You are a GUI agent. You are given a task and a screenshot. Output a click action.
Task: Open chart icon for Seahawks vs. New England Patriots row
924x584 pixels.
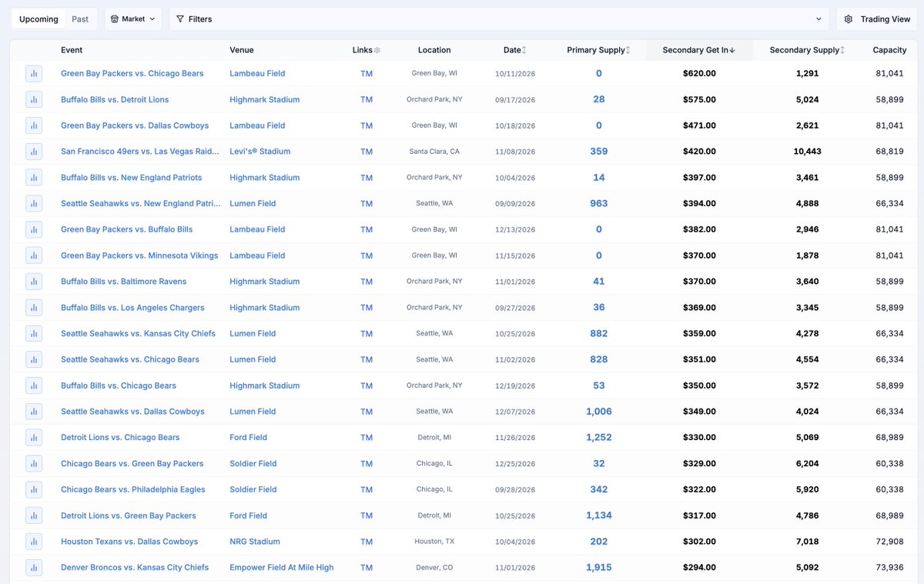coord(34,204)
